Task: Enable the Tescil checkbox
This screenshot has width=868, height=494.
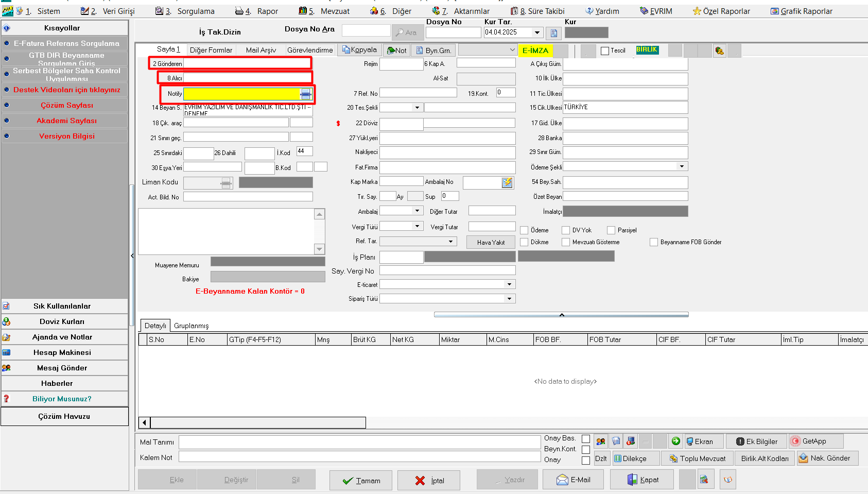Action: click(605, 51)
